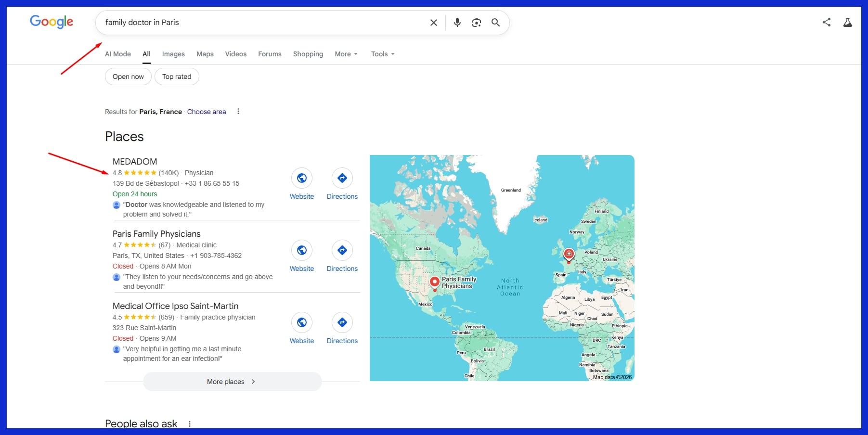Open Google Search Labs flask icon

point(847,22)
